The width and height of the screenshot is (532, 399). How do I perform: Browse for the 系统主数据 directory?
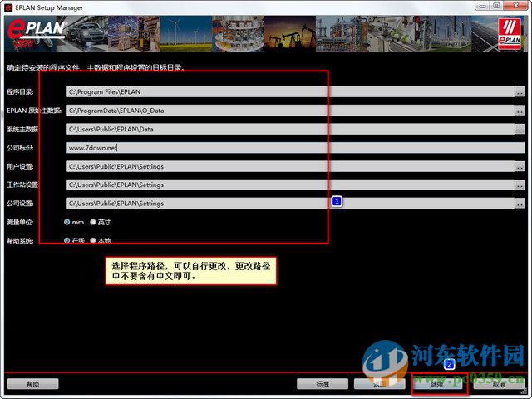tap(520, 130)
